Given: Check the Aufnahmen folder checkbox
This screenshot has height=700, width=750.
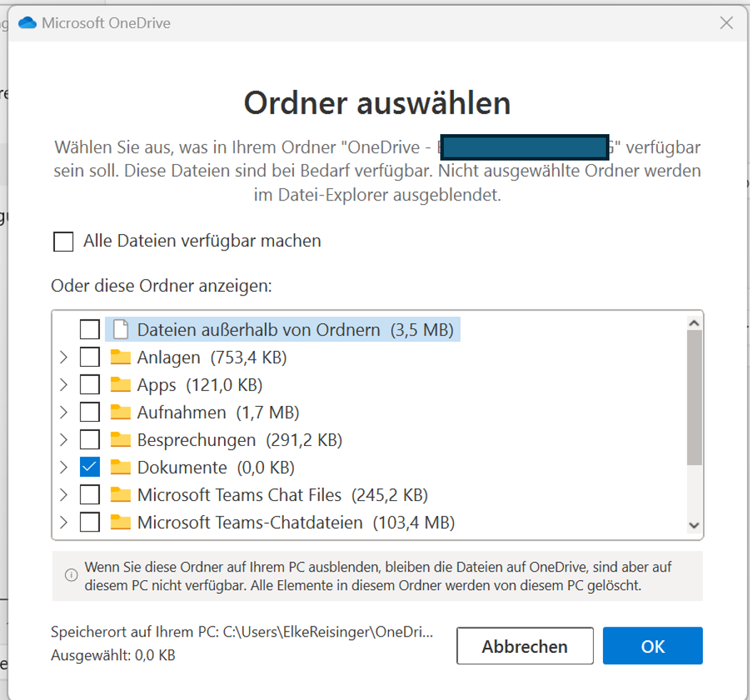Looking at the screenshot, I should (x=89, y=412).
